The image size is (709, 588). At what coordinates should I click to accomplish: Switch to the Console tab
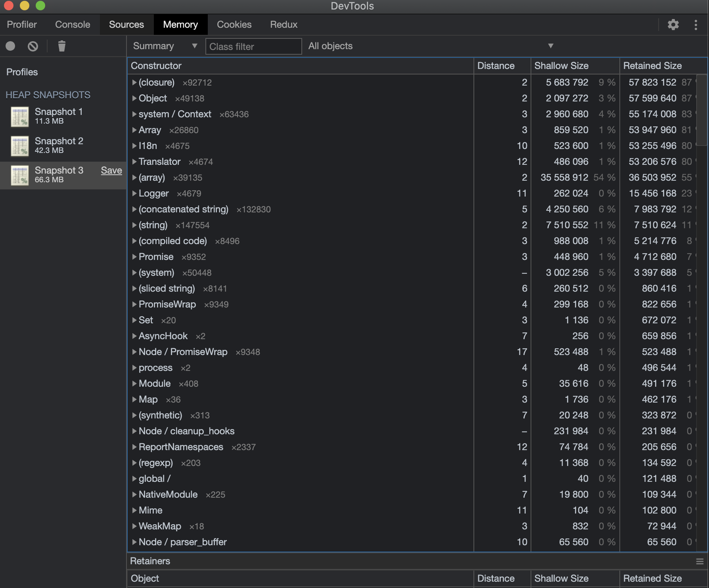73,25
